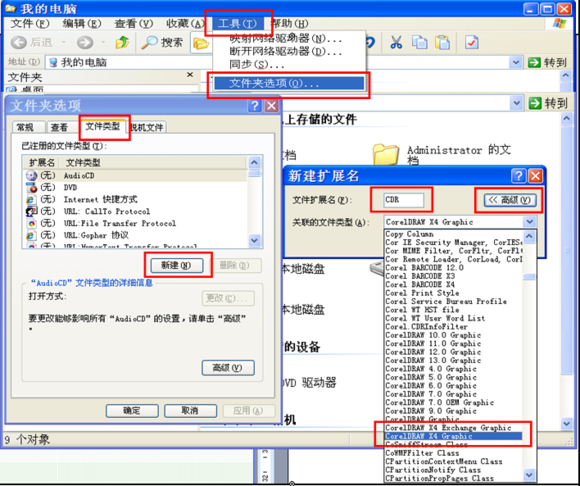
Task: Click the My Computer icon in address bar
Action: (53, 63)
